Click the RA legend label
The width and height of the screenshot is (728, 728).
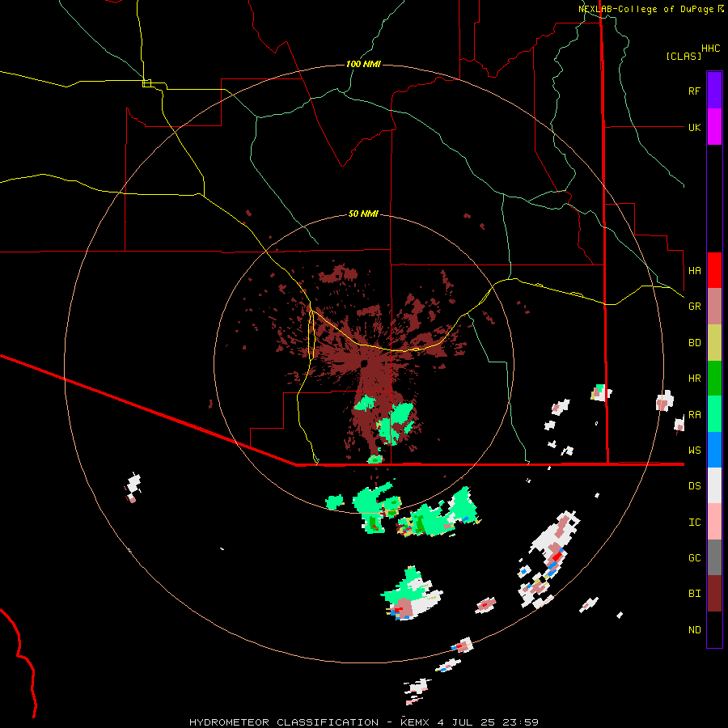tap(694, 415)
